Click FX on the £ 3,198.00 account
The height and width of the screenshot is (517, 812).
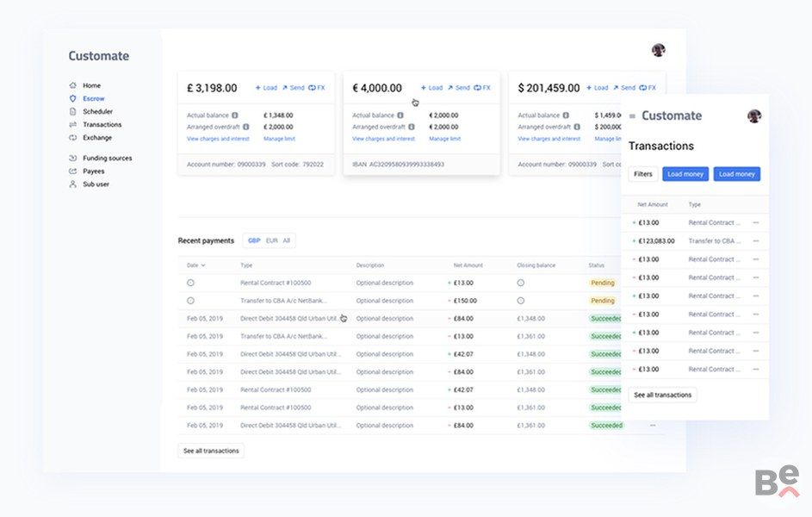tap(316, 88)
